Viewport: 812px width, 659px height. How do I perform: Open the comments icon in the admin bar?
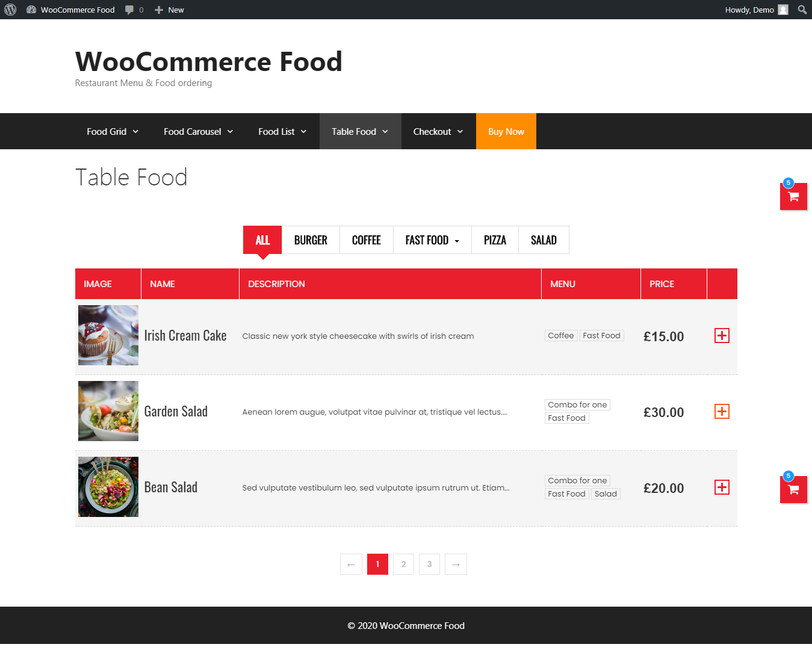pos(129,9)
